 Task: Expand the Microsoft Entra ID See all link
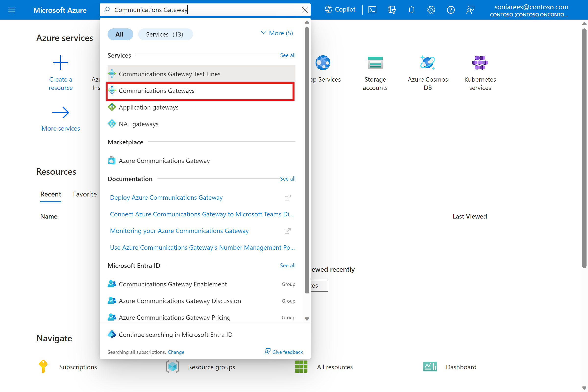(x=288, y=265)
